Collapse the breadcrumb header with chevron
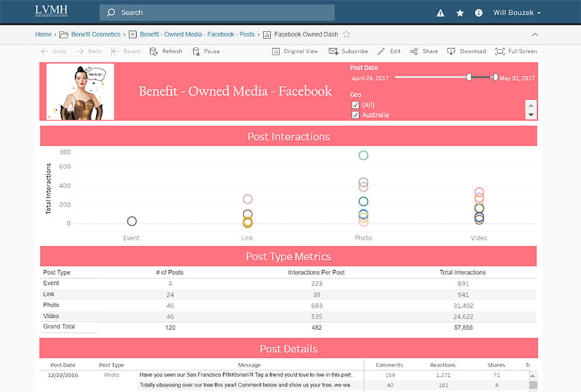Screen dimensions: 581x392 (x=535, y=35)
